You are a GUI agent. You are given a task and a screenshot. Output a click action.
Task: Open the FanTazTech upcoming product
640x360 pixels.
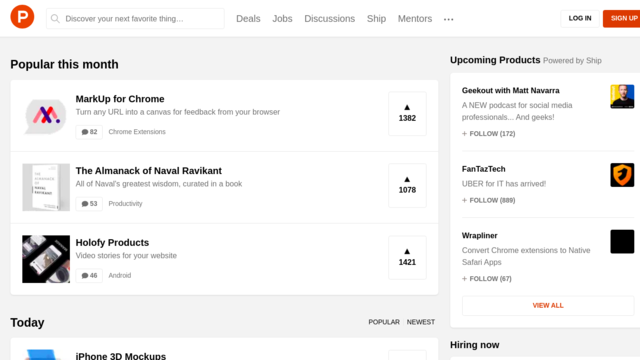click(x=483, y=169)
